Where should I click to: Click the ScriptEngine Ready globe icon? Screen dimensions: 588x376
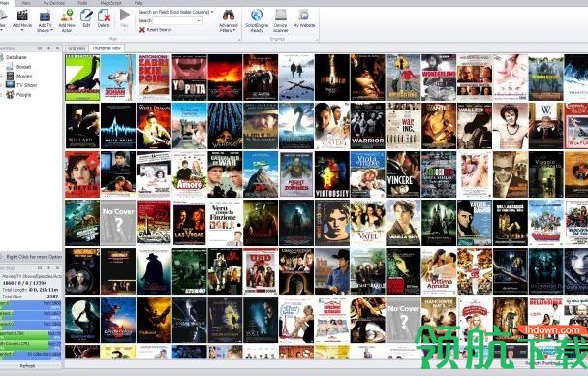[x=257, y=16]
